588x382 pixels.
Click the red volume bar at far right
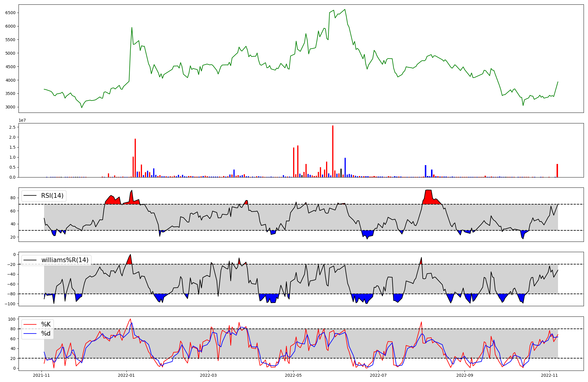pyautogui.click(x=557, y=171)
